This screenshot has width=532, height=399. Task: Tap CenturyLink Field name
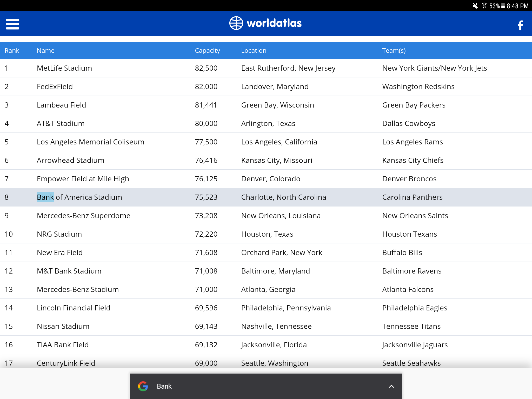click(x=66, y=363)
